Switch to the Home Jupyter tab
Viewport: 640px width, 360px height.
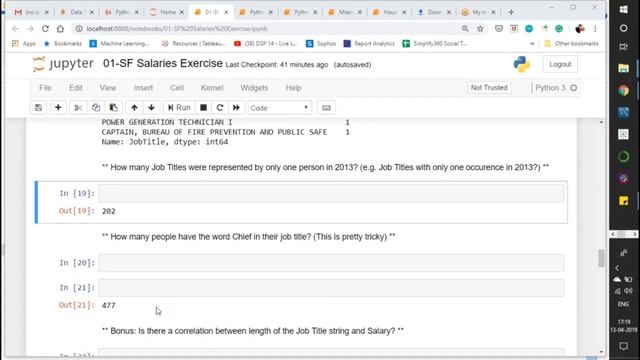coord(167,12)
